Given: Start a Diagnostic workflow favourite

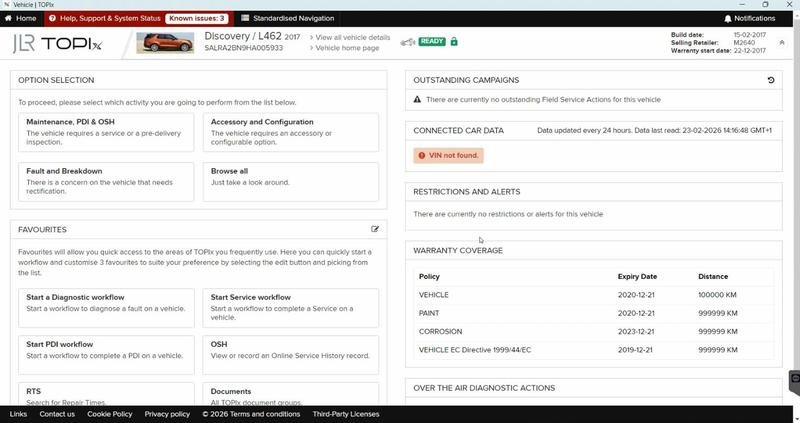Looking at the screenshot, I should pyautogui.click(x=106, y=308).
